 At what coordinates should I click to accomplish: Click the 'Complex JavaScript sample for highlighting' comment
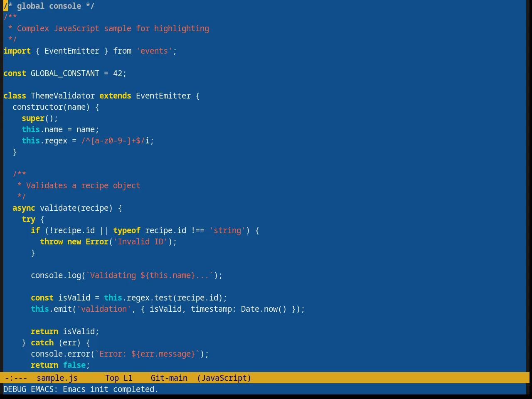pyautogui.click(x=113, y=28)
